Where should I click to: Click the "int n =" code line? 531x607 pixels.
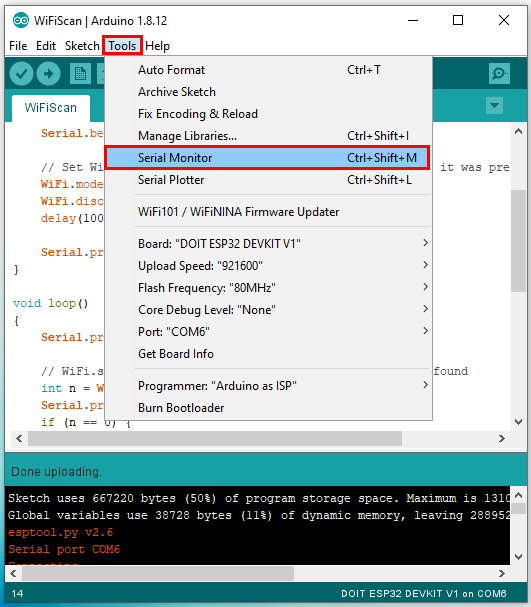click(x=72, y=388)
